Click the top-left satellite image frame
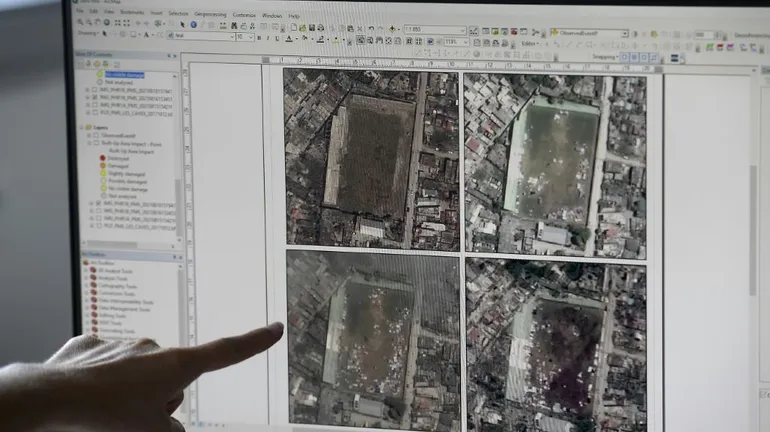 pyautogui.click(x=371, y=159)
